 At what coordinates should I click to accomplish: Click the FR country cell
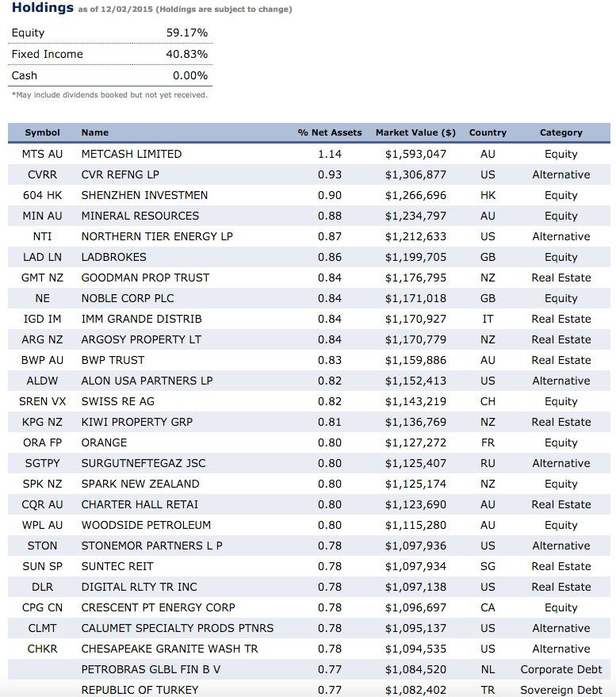point(488,442)
